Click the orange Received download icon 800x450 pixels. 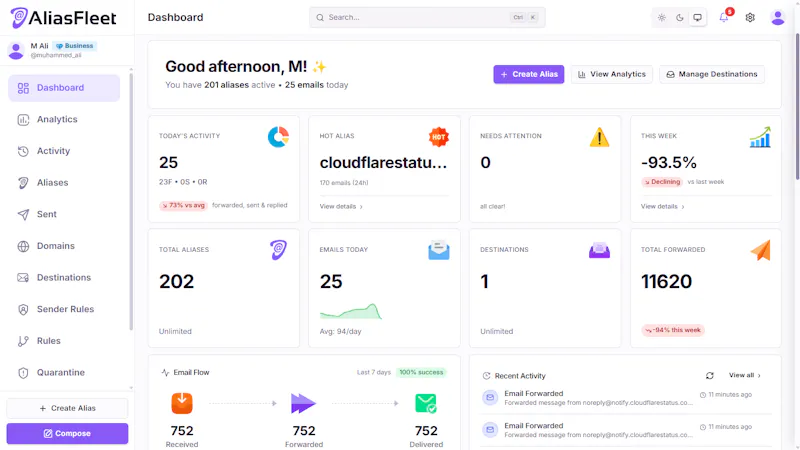(182, 403)
